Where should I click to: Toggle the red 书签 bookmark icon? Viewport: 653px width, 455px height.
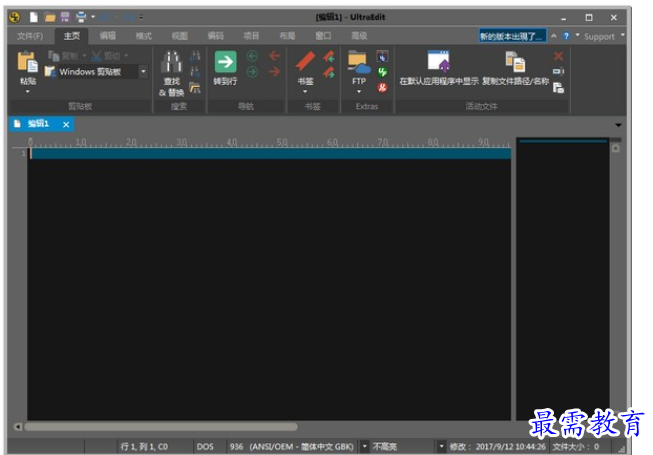click(305, 62)
